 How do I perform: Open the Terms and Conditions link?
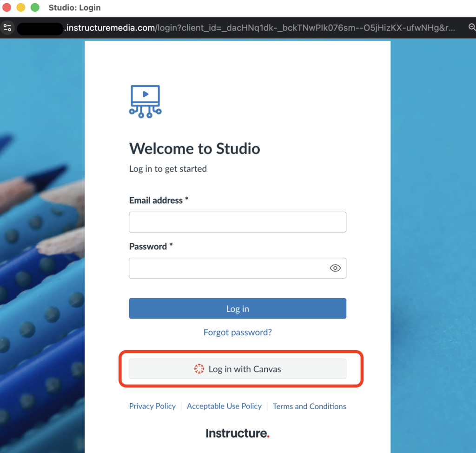309,406
